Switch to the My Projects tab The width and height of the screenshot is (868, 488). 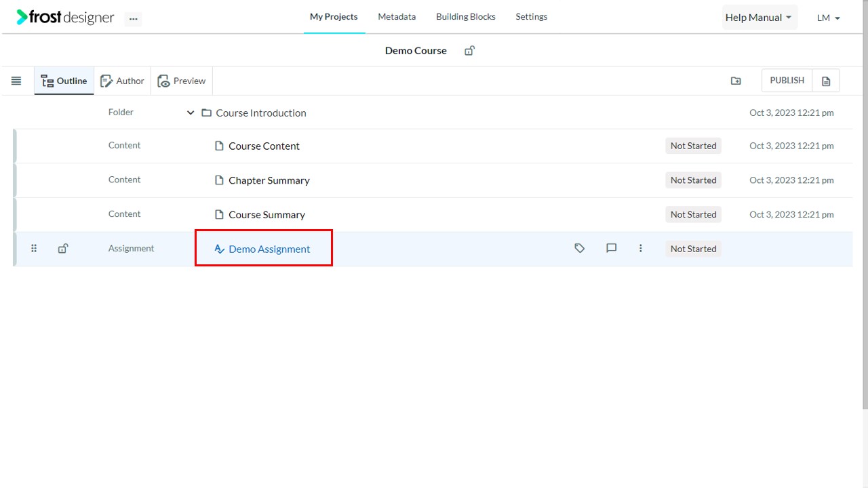coord(334,16)
